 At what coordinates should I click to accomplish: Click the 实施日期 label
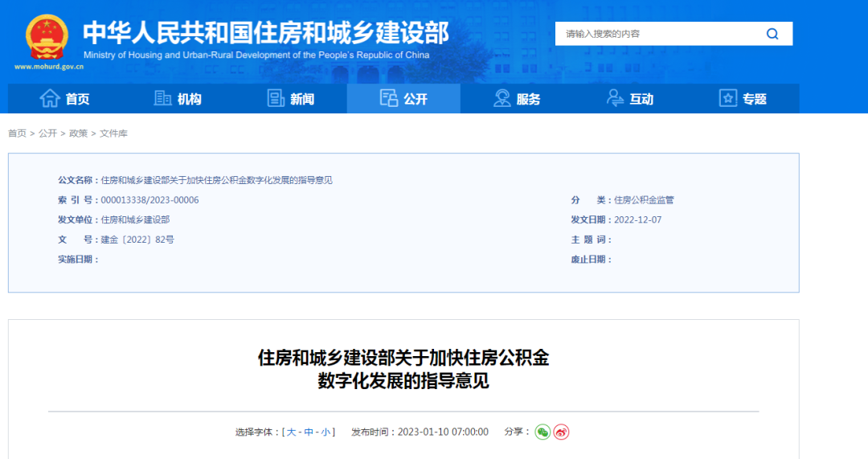78,259
